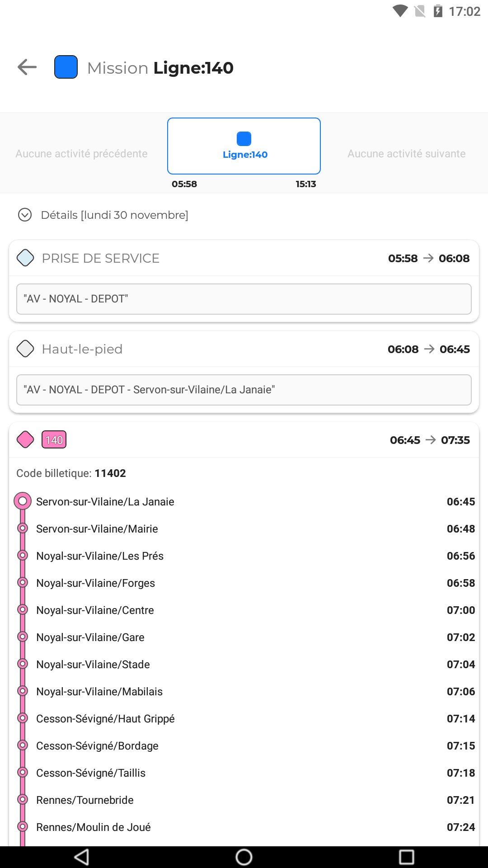Screen dimensions: 488x868
Task: Select the "AV - NOYAL - DEPOT" field
Action: coord(244,299)
